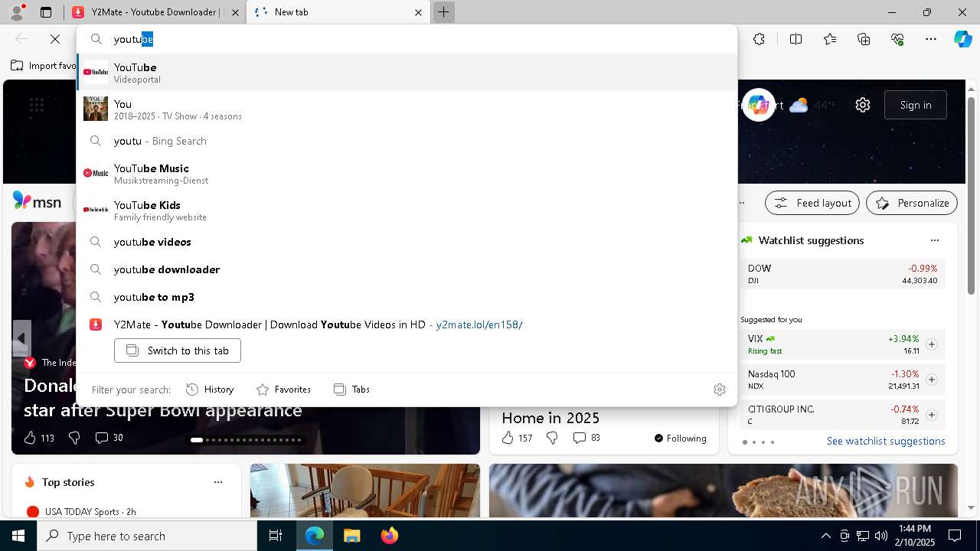Open the msn logo link
This screenshot has height=551, width=980.
pyautogui.click(x=37, y=202)
